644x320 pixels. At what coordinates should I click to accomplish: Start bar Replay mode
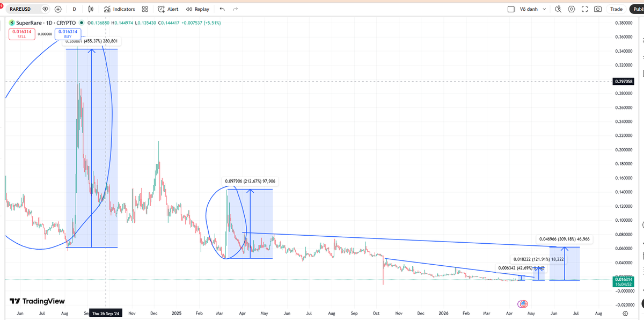[197, 9]
